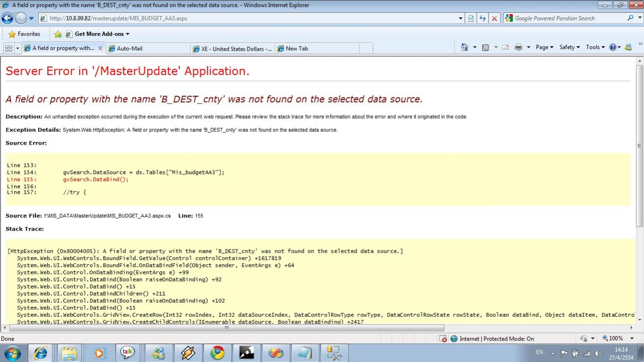Show hidden system tray icons arrow
This screenshot has width=644, height=362.
point(553,354)
